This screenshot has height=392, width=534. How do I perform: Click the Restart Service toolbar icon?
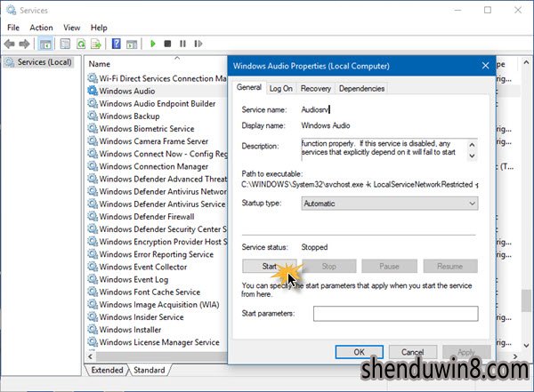pyautogui.click(x=198, y=44)
